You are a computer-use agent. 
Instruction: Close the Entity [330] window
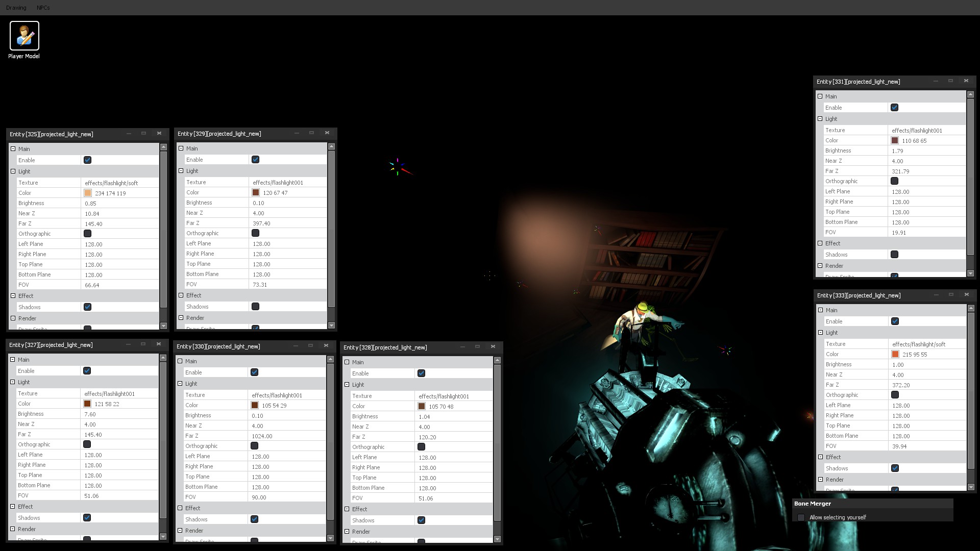point(326,345)
